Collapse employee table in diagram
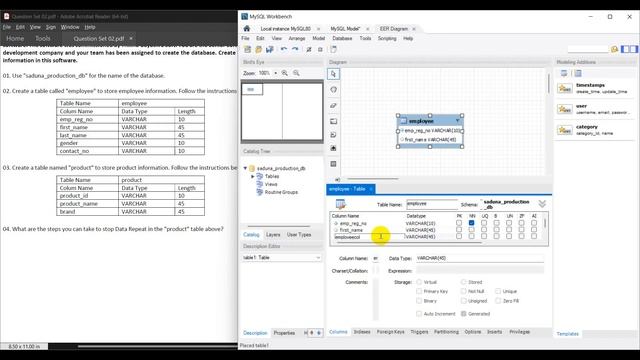The width and height of the screenshot is (640, 360). click(x=458, y=120)
